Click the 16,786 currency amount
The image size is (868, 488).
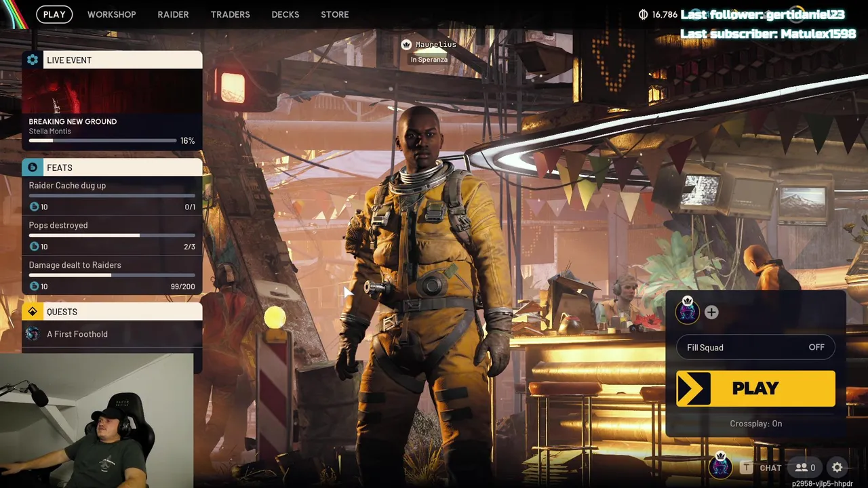tap(665, 14)
